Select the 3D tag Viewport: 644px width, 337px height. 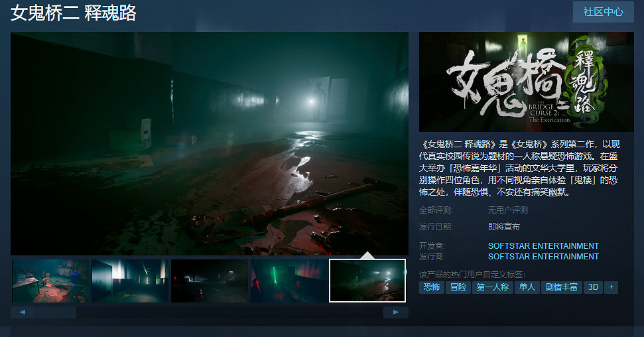[x=592, y=287]
